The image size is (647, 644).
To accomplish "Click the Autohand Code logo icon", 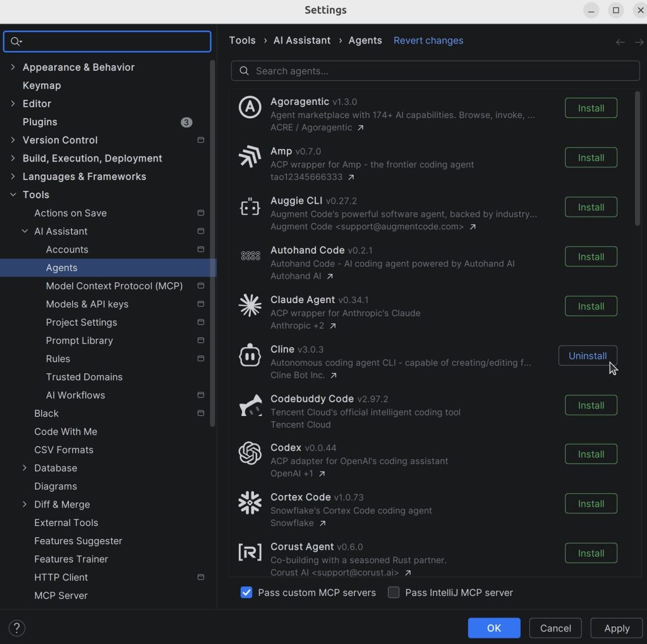I will click(x=250, y=256).
